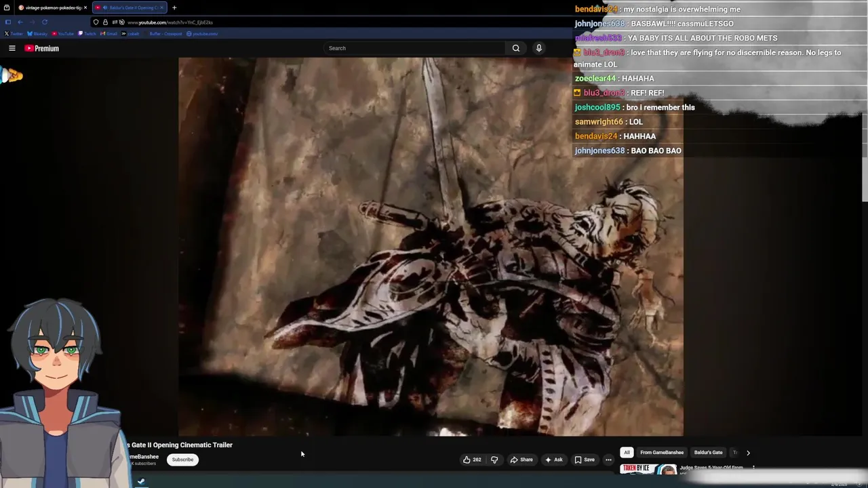Open Judge Saves 5-Year-Old video thumbnail
The image size is (868, 488).
[x=648, y=469]
